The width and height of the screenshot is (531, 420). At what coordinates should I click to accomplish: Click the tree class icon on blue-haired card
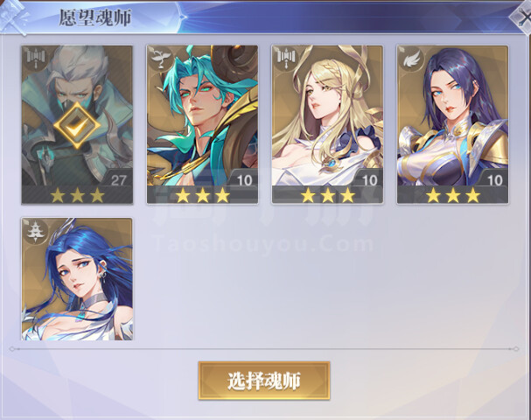click(34, 231)
